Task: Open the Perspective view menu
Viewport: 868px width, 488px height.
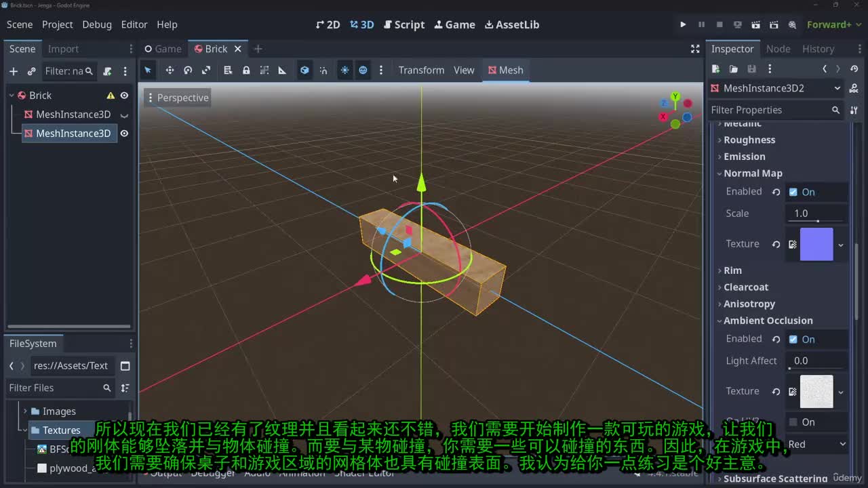Action: point(177,98)
